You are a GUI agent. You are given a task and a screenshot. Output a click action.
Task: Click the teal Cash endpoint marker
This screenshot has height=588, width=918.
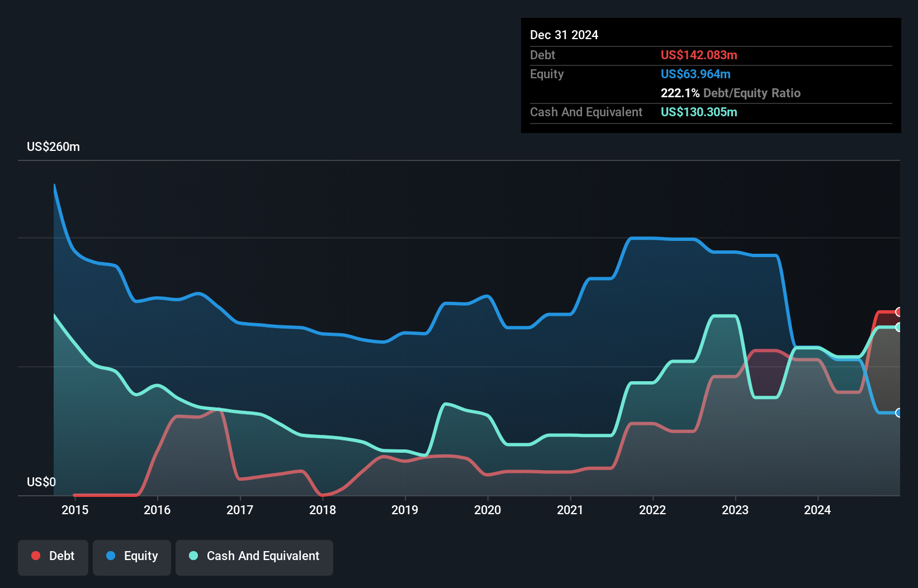[x=899, y=328]
